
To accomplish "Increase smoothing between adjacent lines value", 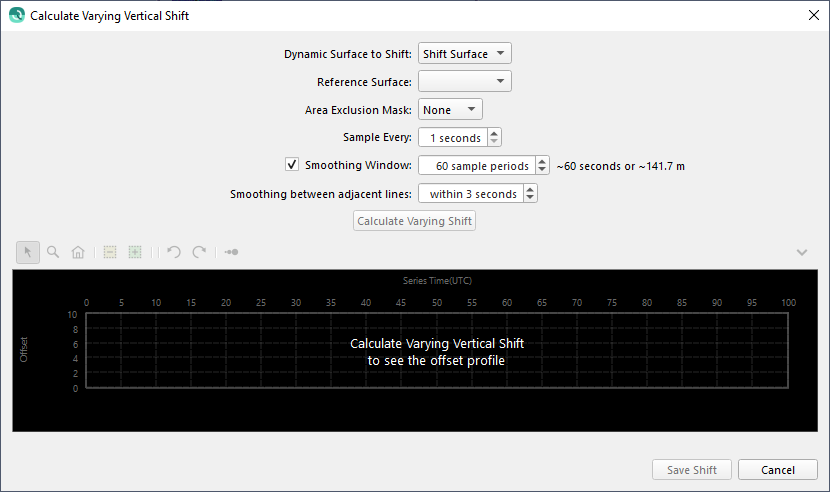I will (531, 189).
